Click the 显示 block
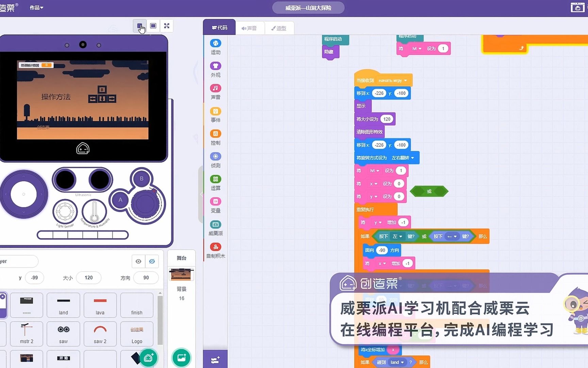This screenshot has height=368, width=588. point(363,106)
